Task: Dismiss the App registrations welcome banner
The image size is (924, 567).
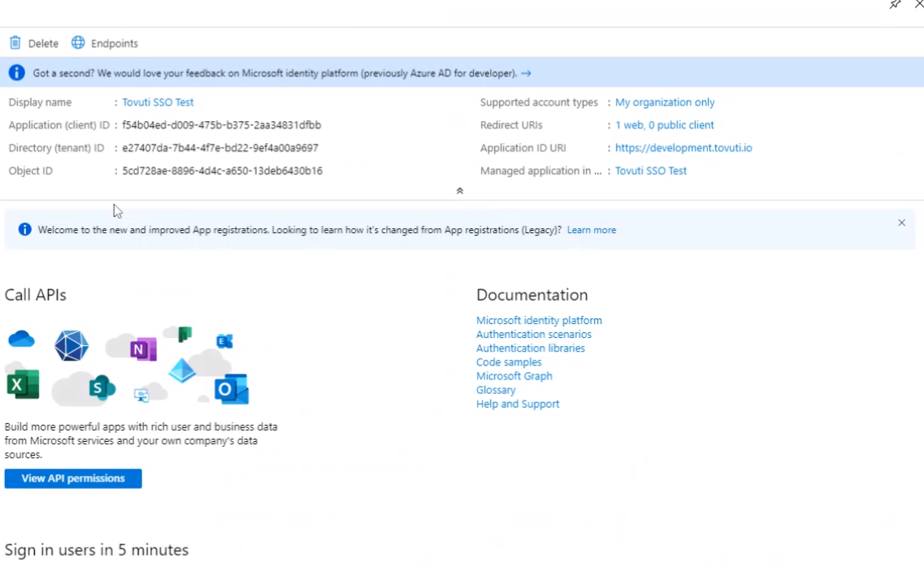Action: [901, 223]
